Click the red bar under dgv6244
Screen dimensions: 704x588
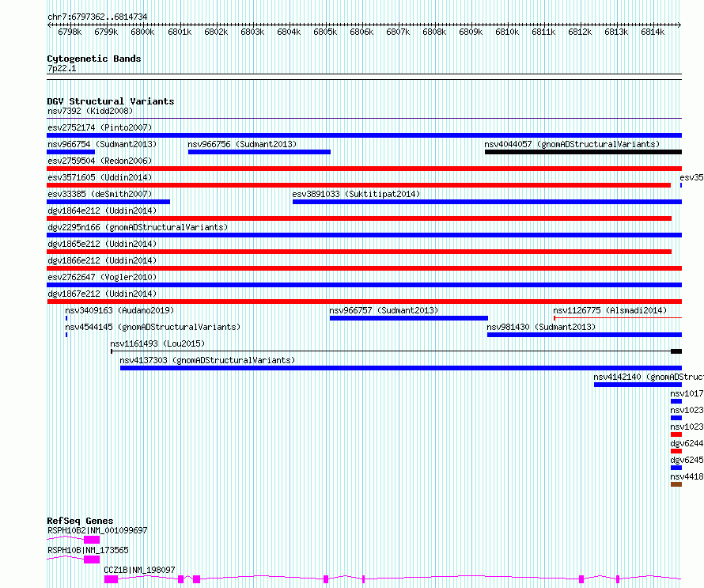point(676,451)
